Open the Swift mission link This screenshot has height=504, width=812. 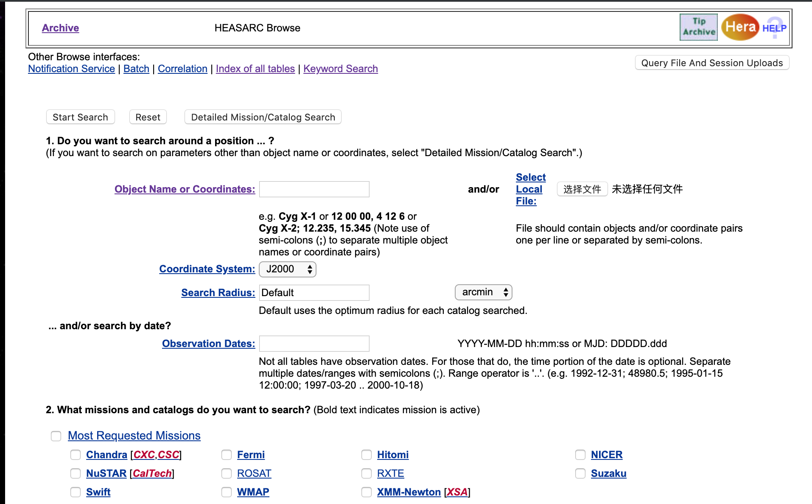(98, 492)
